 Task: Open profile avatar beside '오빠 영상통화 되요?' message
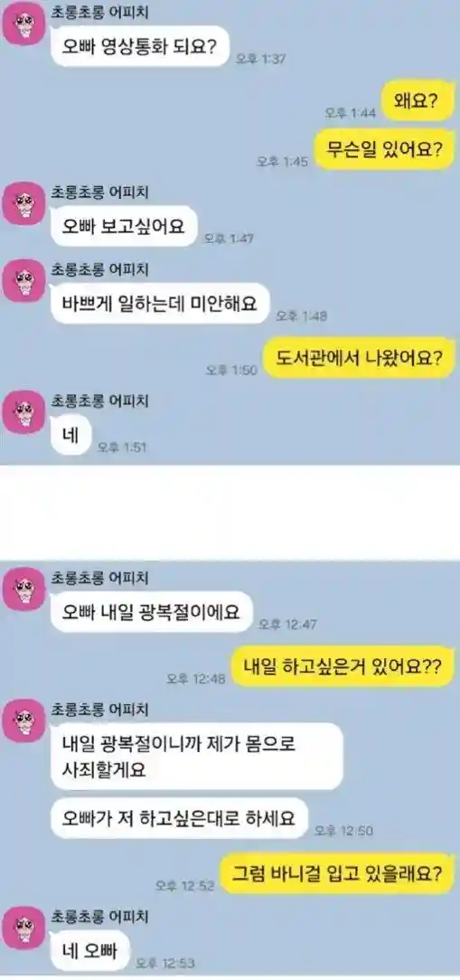[x=23, y=24]
